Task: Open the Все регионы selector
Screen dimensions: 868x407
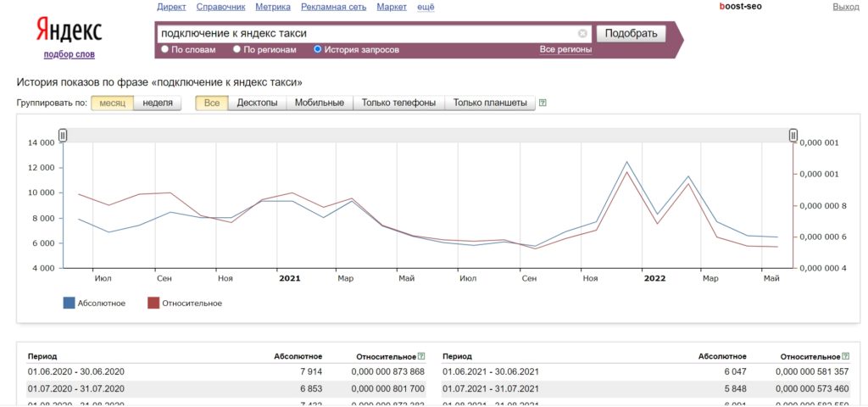Action: (x=565, y=50)
